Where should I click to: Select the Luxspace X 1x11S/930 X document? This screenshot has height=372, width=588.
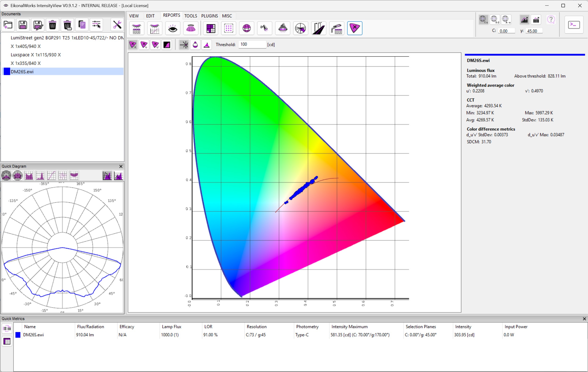63,55
